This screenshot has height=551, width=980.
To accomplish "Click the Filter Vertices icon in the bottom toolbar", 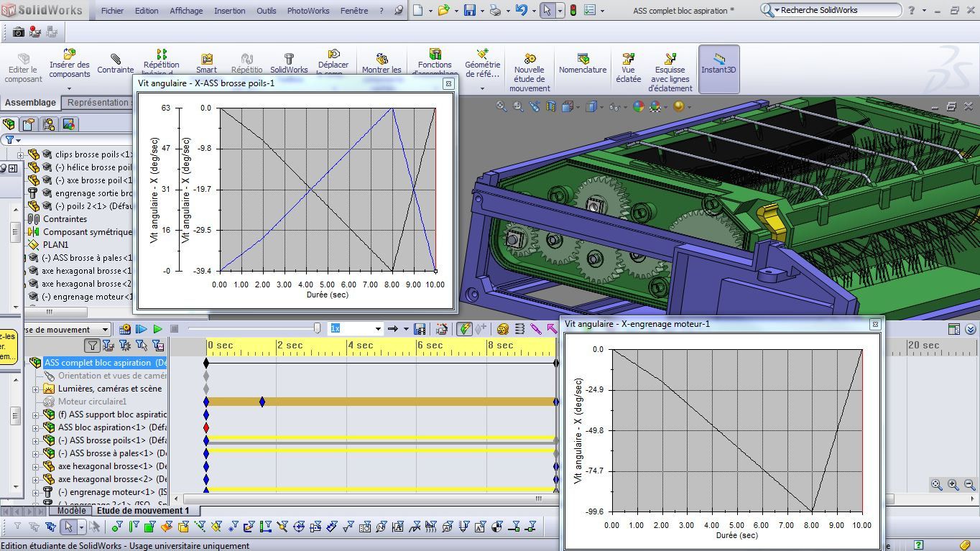I will (x=116, y=527).
